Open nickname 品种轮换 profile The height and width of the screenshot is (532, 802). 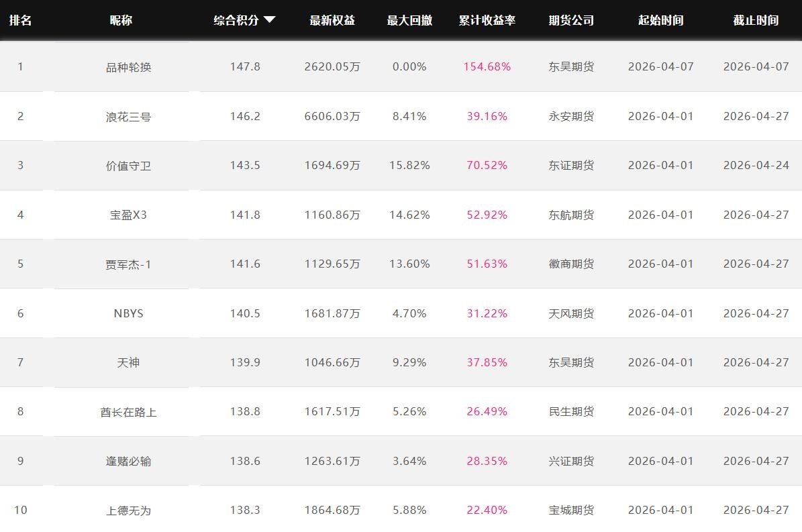128,67
